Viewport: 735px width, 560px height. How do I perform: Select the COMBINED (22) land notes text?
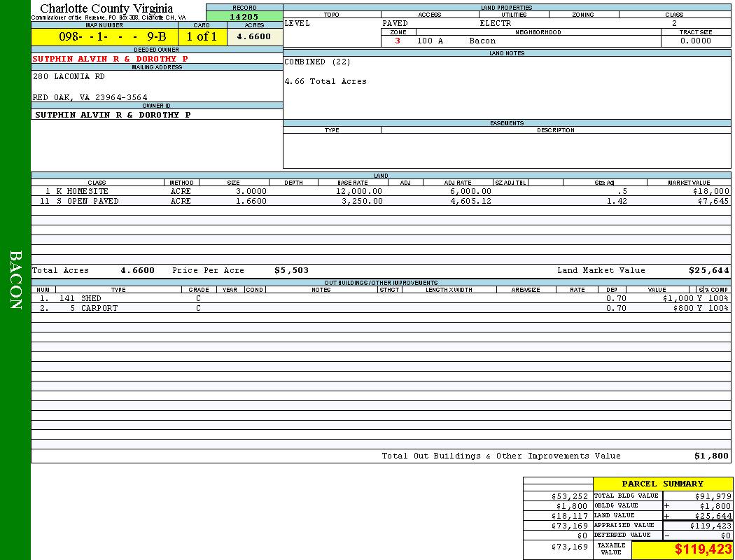[x=317, y=62]
